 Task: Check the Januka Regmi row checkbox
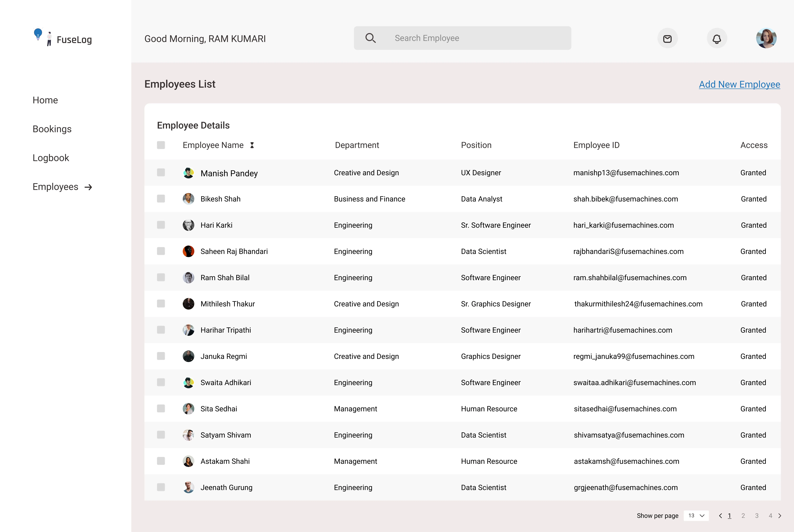pyautogui.click(x=161, y=356)
